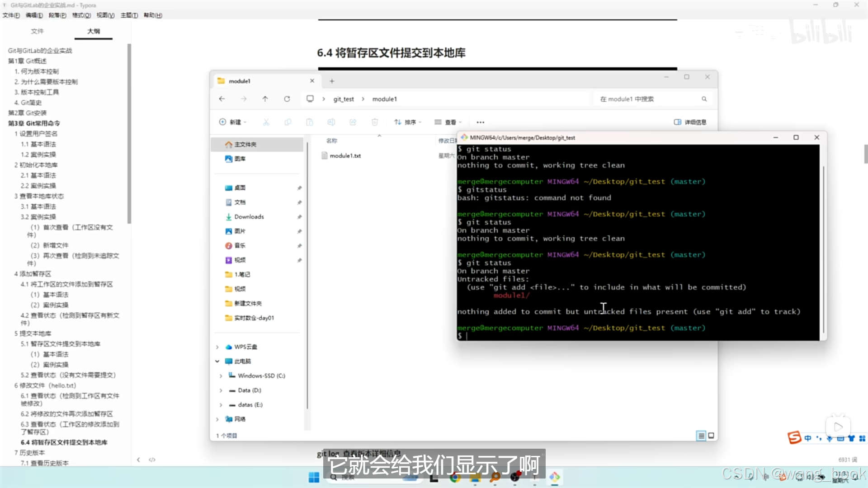Open the three-dot more options menu

coord(481,122)
